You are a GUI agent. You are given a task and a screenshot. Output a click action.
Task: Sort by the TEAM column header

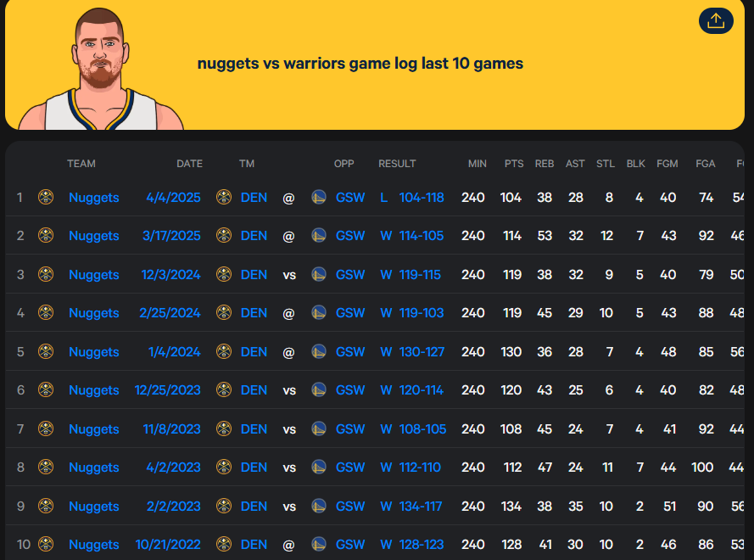(x=81, y=164)
